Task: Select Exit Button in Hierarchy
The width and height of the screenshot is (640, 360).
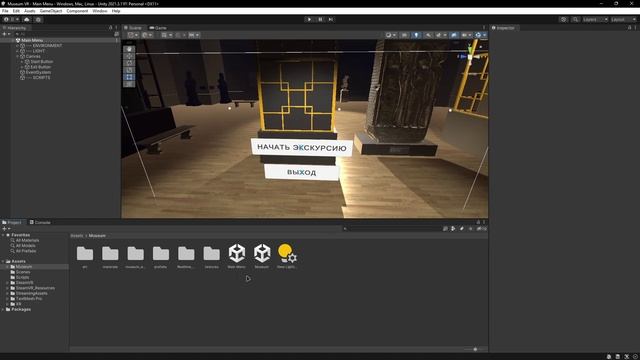Action: point(38,67)
